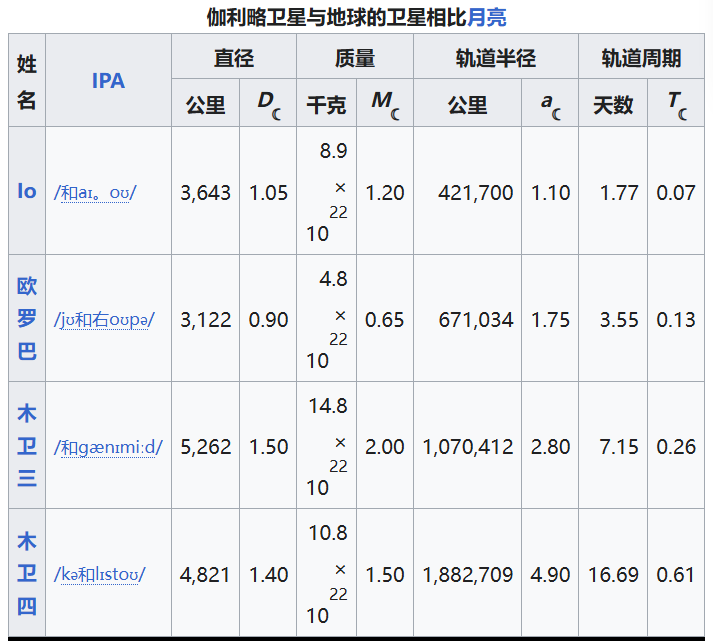713x641 pixels.
Task: Open the 木卫三 link
Action: pos(27,446)
